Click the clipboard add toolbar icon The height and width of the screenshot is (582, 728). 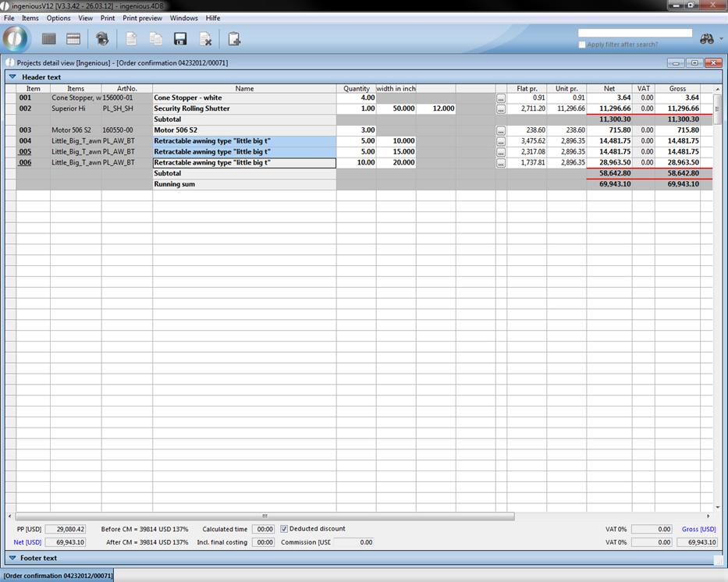point(234,39)
